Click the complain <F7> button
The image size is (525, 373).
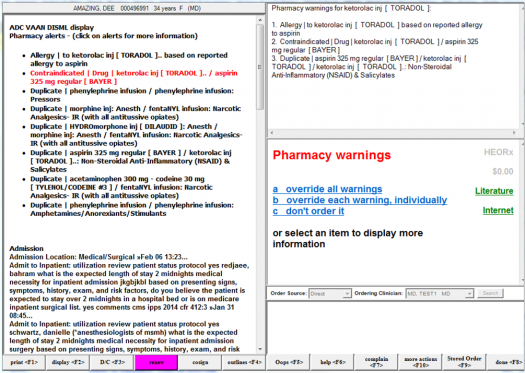(376, 362)
